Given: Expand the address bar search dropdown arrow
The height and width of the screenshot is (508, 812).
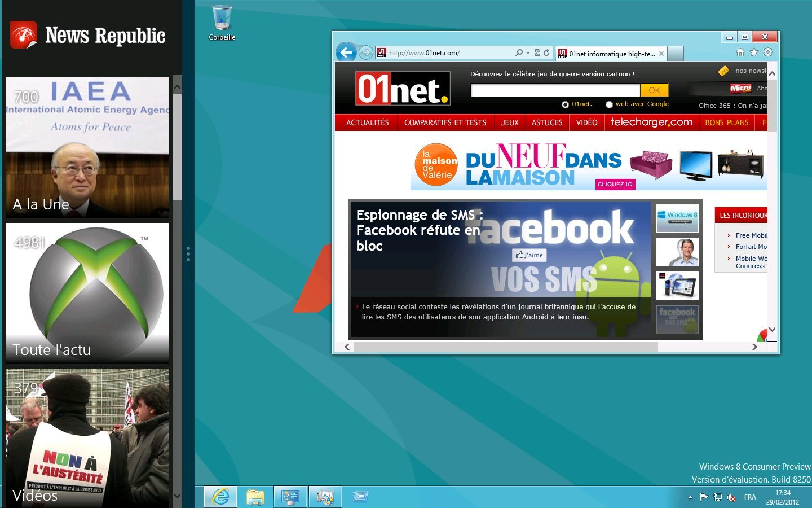Looking at the screenshot, I should click(528, 53).
